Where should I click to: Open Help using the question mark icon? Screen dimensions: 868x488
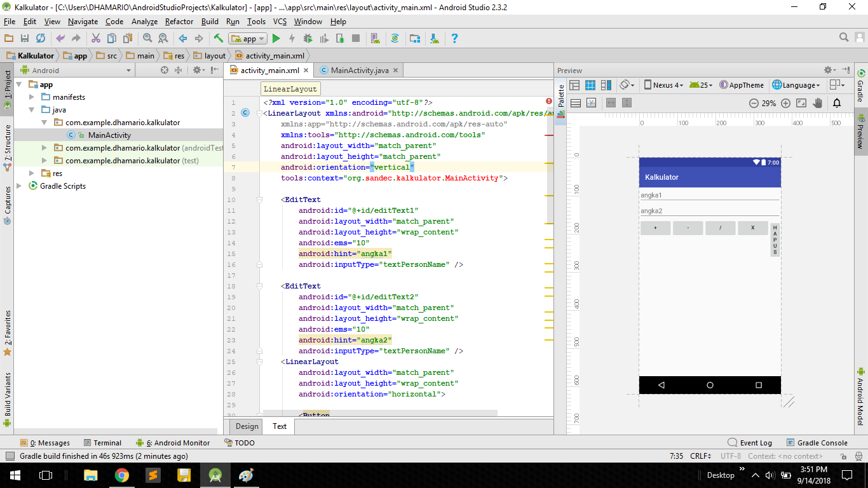click(x=455, y=38)
